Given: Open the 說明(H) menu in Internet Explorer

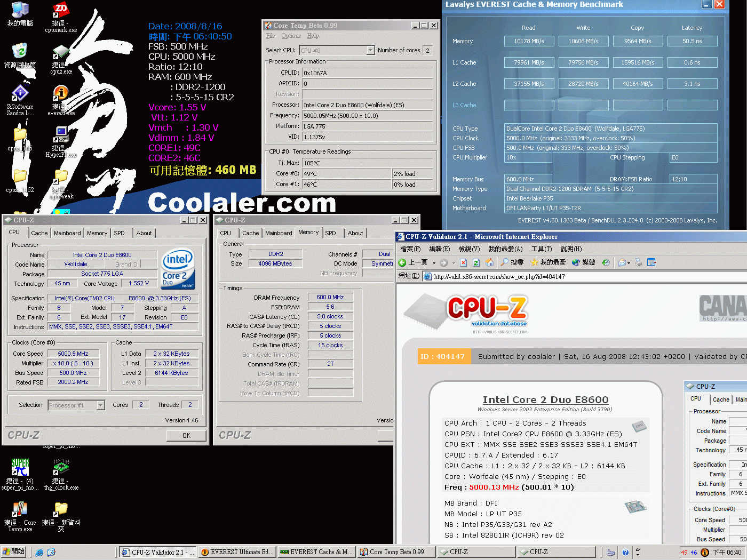Looking at the screenshot, I should (571, 249).
